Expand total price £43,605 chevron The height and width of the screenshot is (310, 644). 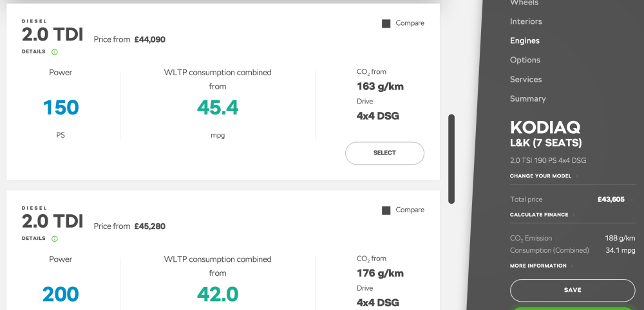[632, 200]
